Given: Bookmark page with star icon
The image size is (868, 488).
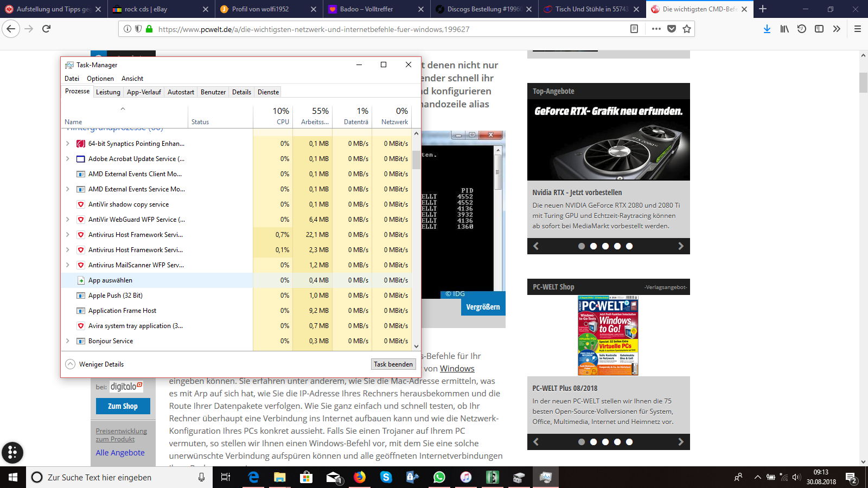Looking at the screenshot, I should (687, 29).
